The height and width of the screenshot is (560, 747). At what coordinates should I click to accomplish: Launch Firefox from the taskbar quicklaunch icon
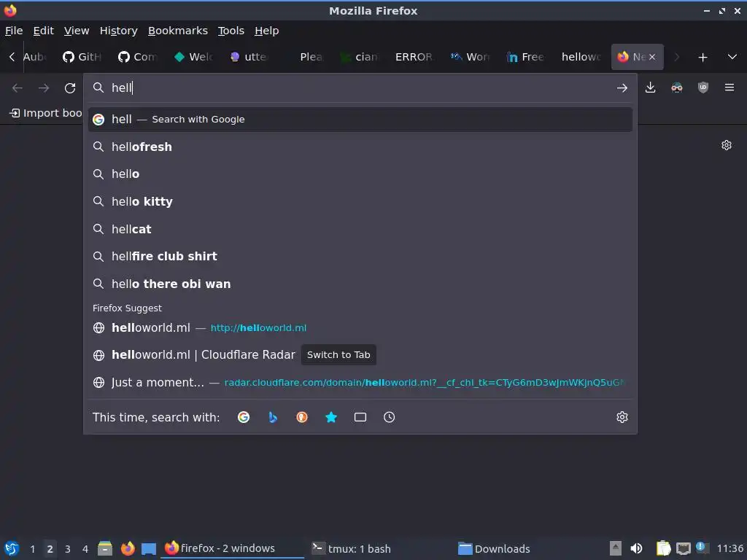point(127,548)
